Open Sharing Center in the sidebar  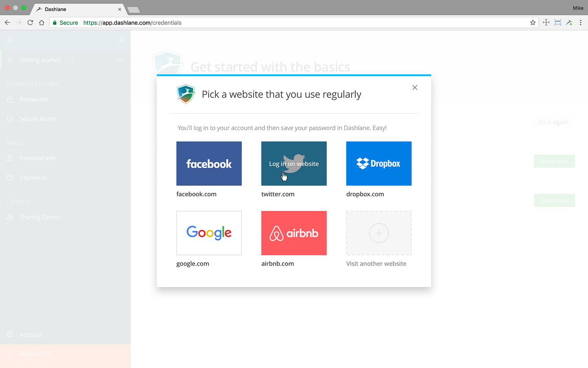(65, 217)
